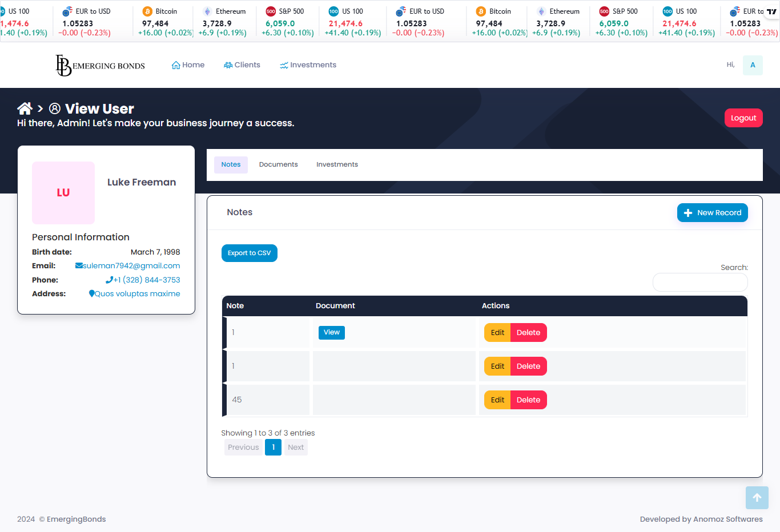Click the Ethereum ticker icon
This screenshot has height=532, width=780.
pyautogui.click(x=207, y=11)
